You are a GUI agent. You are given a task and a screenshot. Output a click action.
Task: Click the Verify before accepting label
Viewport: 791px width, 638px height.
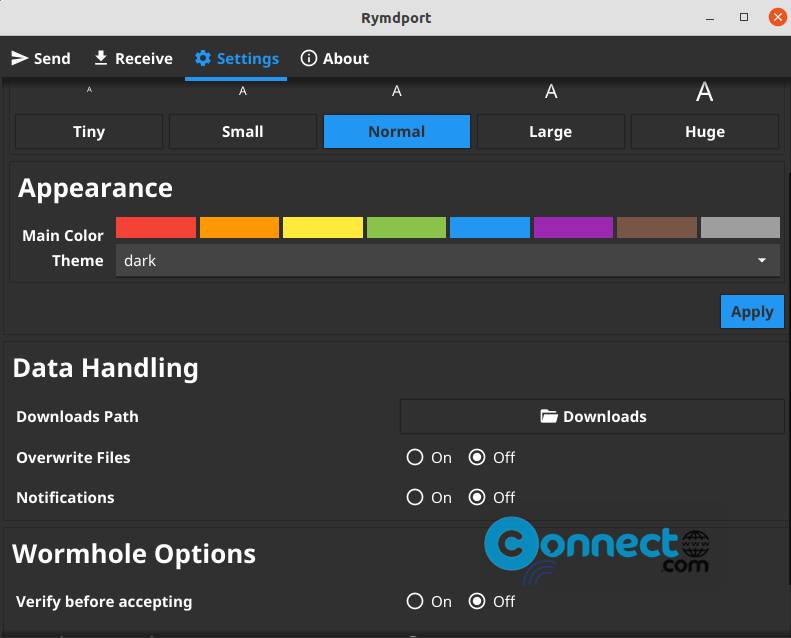click(x=104, y=602)
